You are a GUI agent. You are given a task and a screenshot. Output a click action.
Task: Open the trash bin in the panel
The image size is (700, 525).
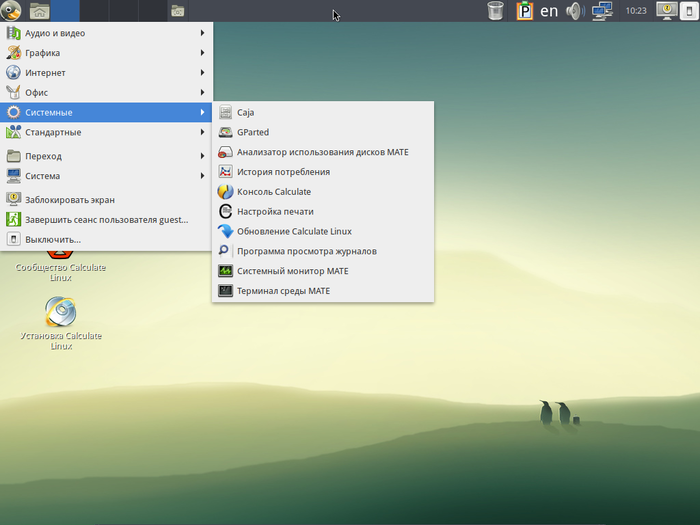click(495, 11)
